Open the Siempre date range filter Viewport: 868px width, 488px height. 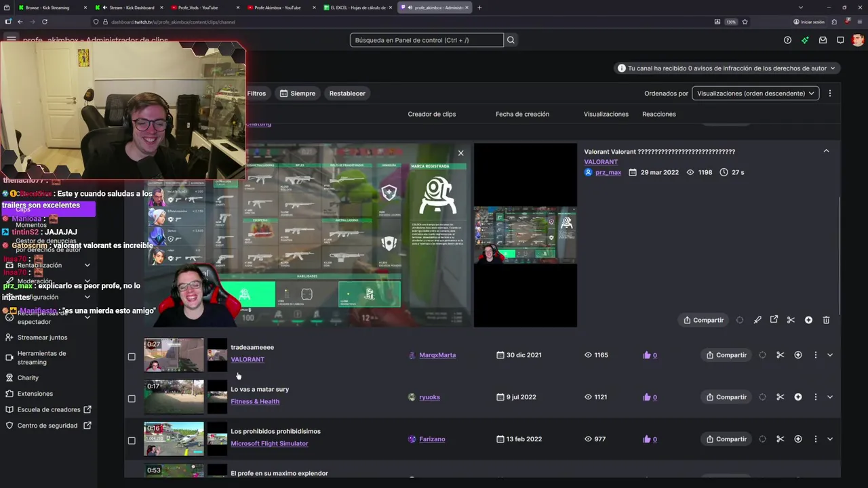click(x=298, y=94)
